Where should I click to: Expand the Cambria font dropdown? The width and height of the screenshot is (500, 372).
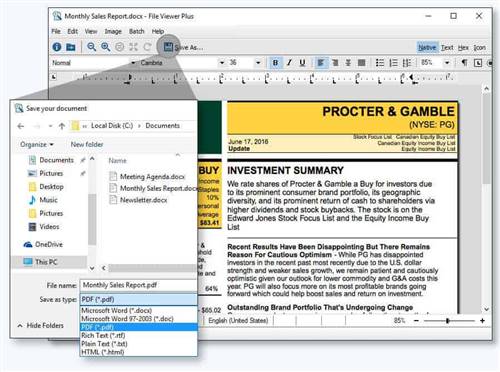coord(222,63)
